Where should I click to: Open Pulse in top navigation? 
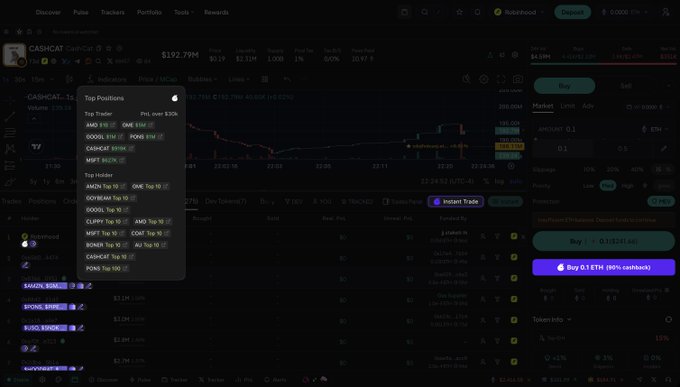point(81,12)
